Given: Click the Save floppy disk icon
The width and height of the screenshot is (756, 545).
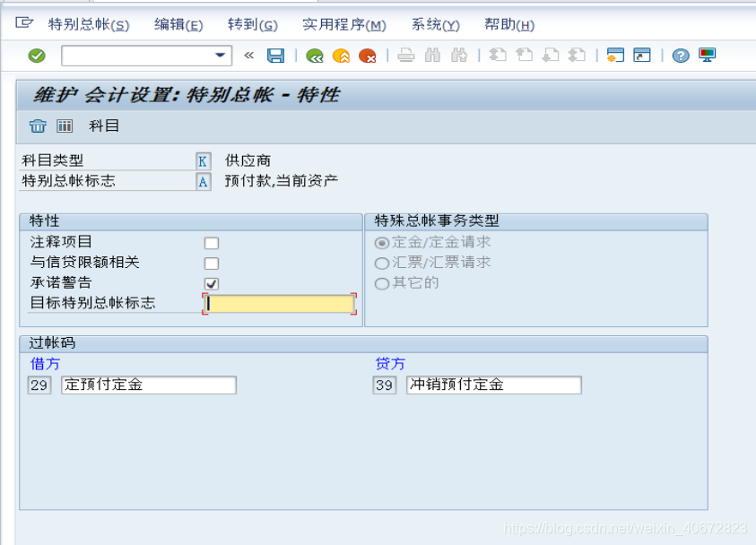Looking at the screenshot, I should (276, 56).
